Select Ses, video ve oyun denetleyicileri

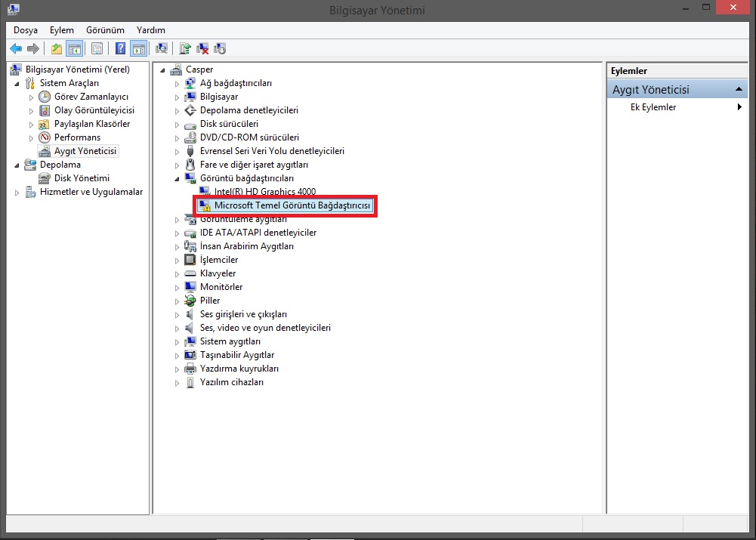[265, 328]
